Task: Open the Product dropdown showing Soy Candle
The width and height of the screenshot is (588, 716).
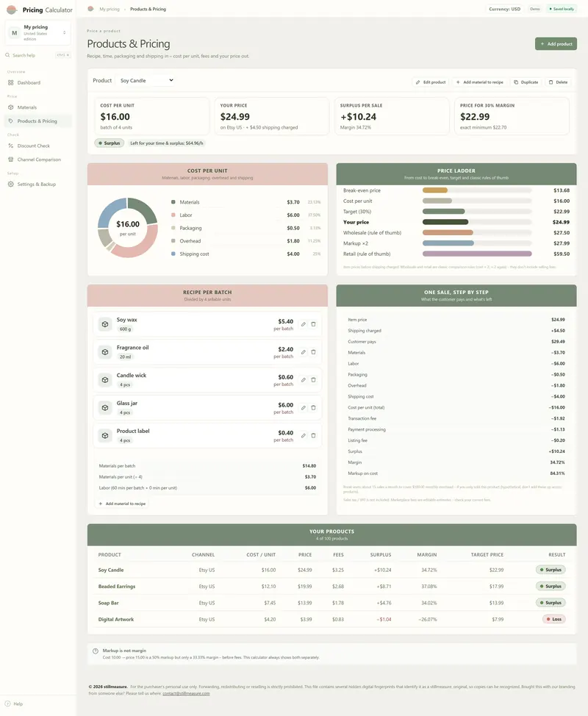Action: [x=146, y=80]
